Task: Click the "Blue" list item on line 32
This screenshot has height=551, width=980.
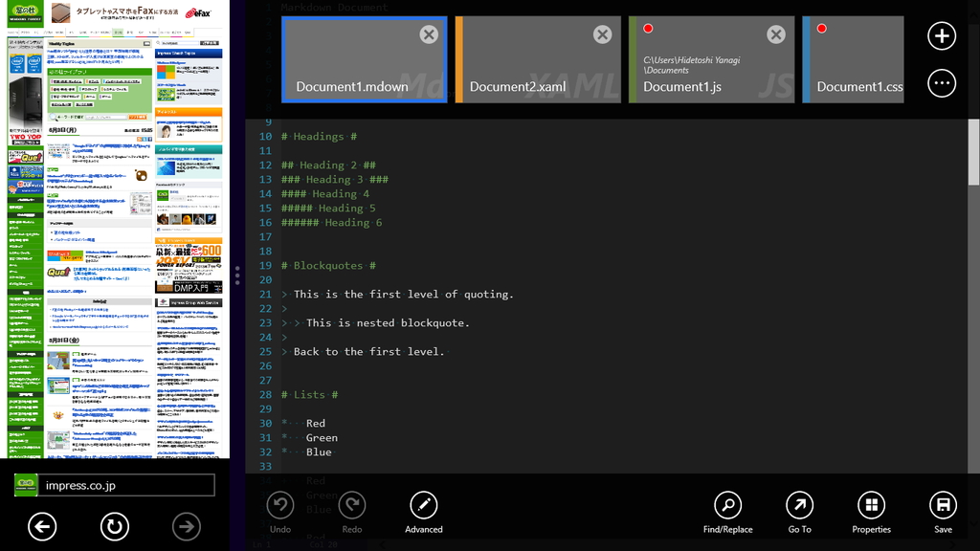Action: coord(319,452)
